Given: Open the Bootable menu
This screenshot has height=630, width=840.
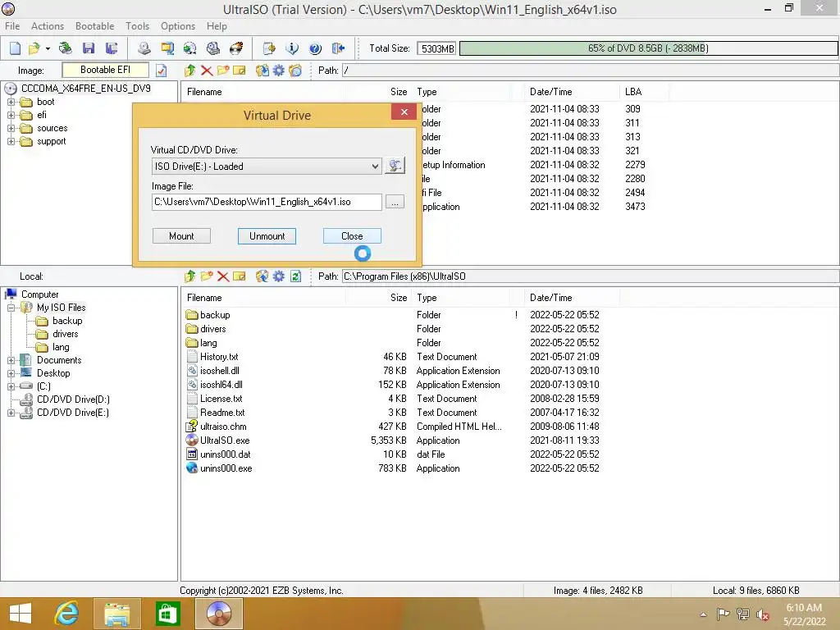Looking at the screenshot, I should point(95,25).
